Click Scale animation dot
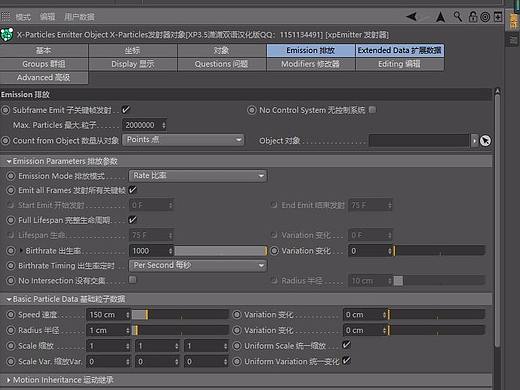 pyautogui.click(x=11, y=346)
